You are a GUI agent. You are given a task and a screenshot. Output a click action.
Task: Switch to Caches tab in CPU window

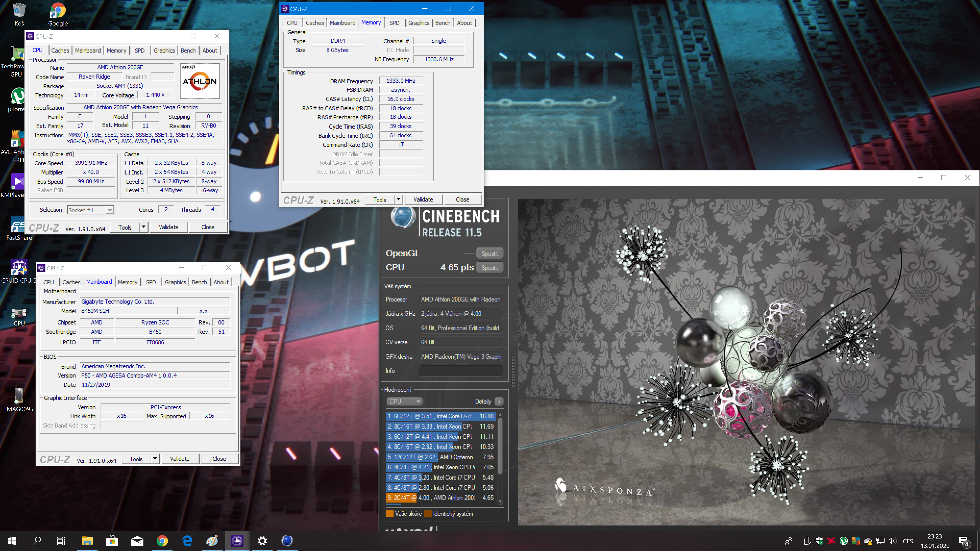coord(60,50)
